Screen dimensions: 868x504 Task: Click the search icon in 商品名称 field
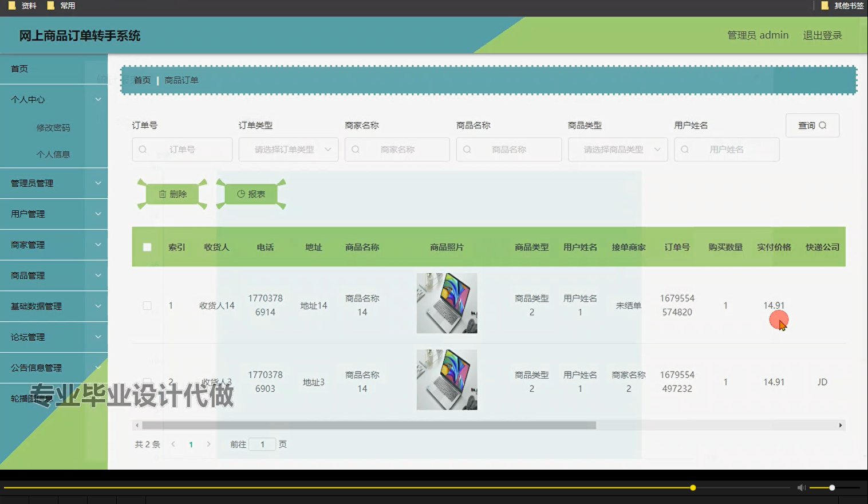[467, 149]
